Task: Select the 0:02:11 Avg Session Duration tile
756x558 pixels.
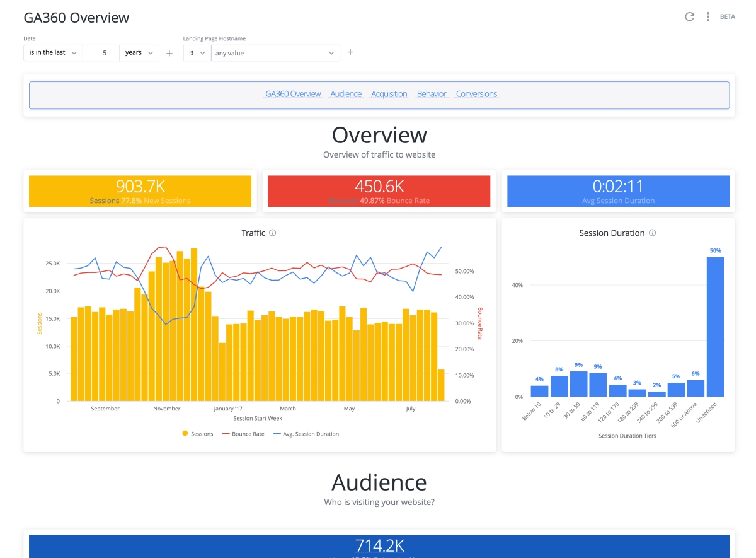Action: (619, 191)
